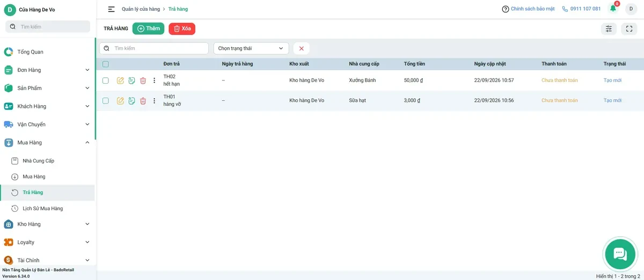Open more options dots for TH01

click(154, 101)
